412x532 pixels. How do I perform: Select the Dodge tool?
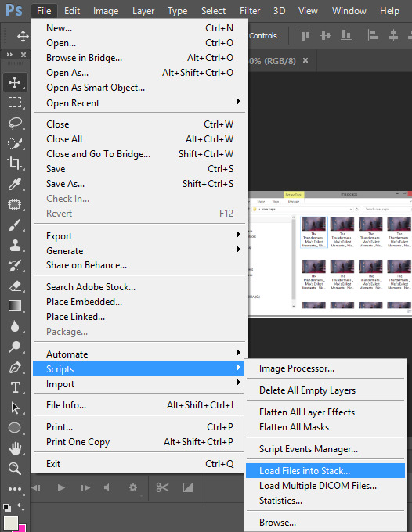pyautogui.click(x=15, y=347)
